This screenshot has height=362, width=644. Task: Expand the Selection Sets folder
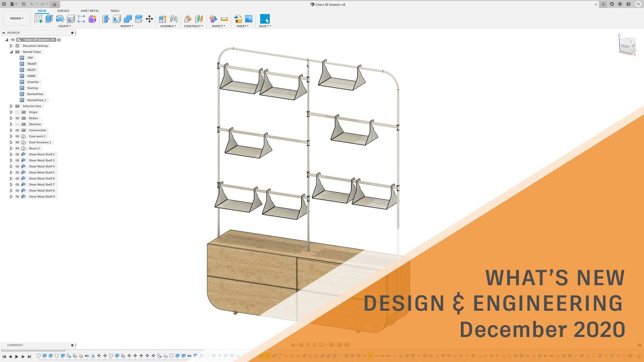tap(11, 106)
